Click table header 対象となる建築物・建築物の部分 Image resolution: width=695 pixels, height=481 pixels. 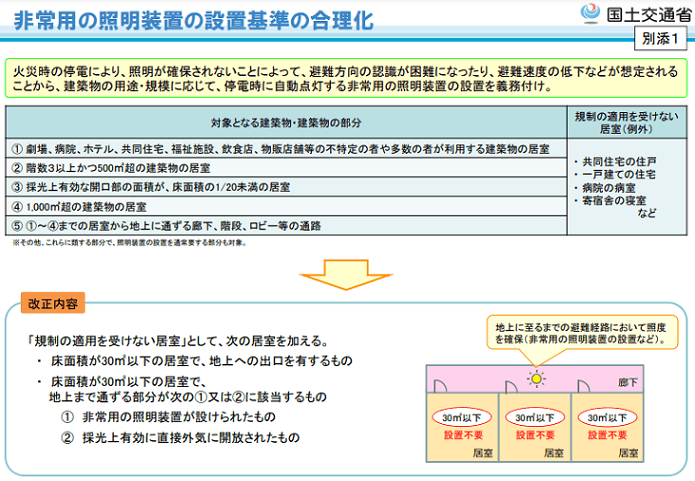285,122
